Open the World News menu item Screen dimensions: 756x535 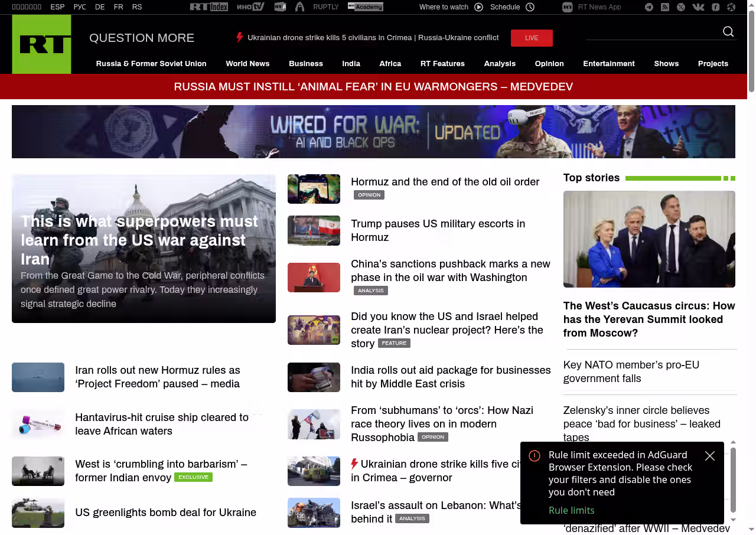click(247, 64)
